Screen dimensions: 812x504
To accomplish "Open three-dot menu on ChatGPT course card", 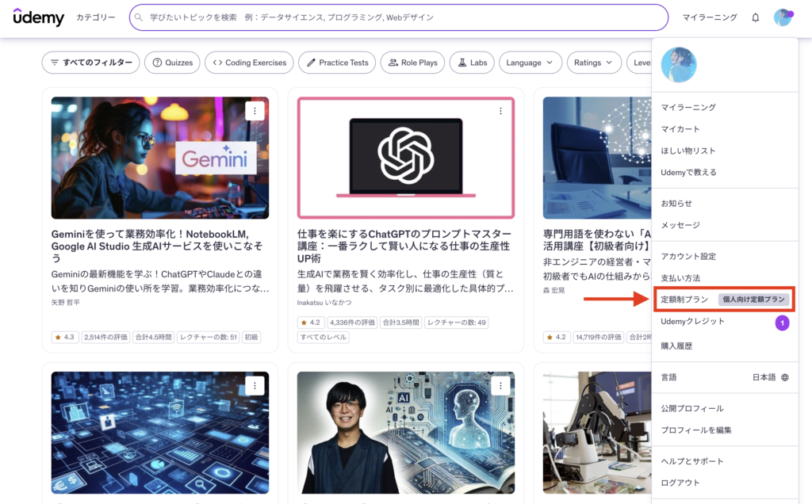I will [500, 111].
